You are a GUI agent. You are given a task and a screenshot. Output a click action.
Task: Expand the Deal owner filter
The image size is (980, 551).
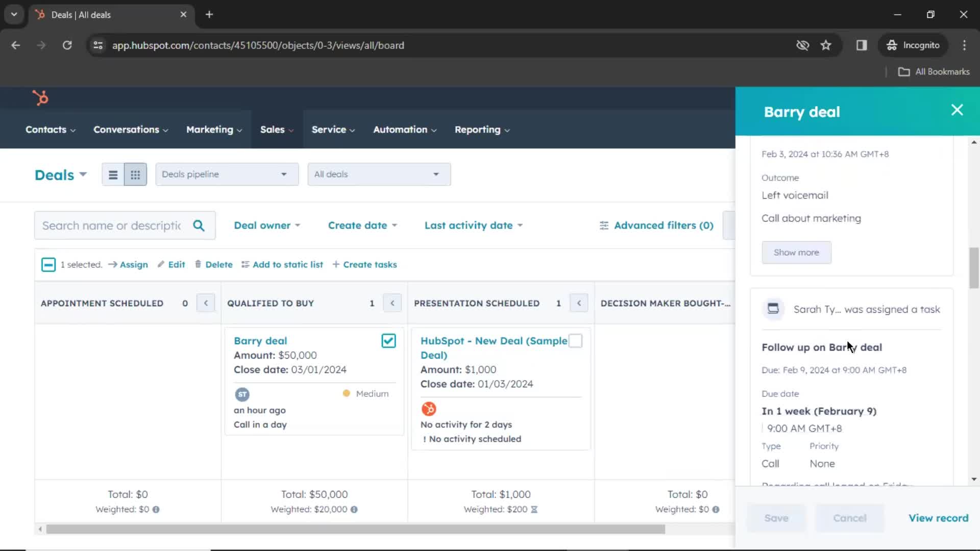click(267, 225)
